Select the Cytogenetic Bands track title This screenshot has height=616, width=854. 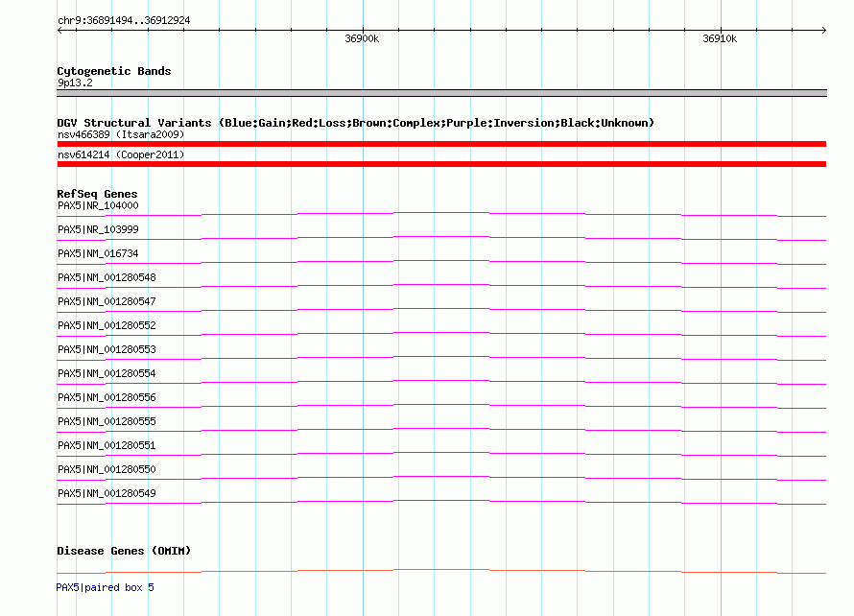coord(114,71)
